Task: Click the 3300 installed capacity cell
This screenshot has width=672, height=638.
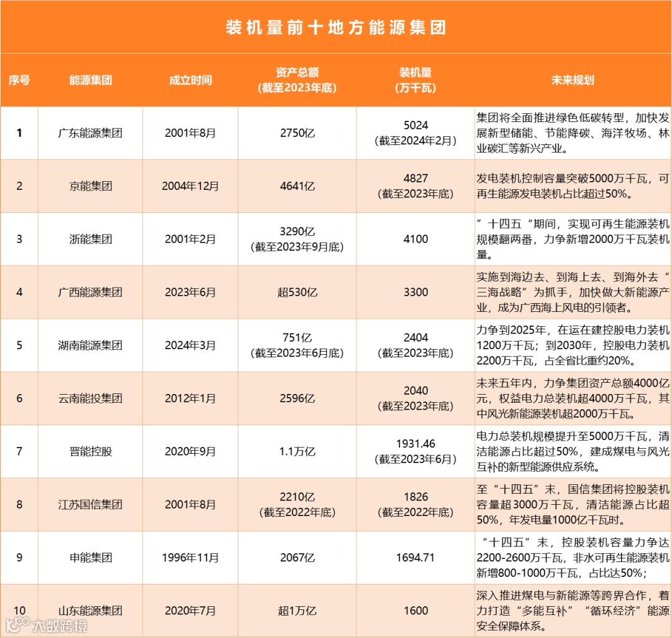Action: pos(416,293)
